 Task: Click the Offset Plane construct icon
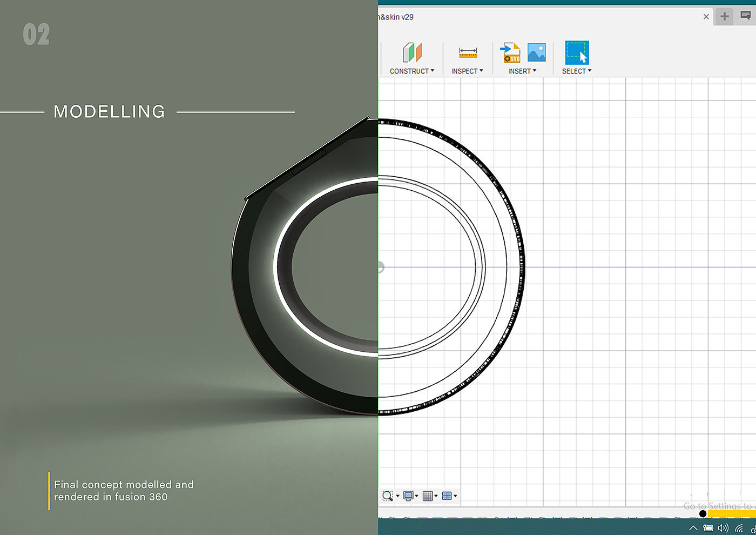[x=412, y=52]
